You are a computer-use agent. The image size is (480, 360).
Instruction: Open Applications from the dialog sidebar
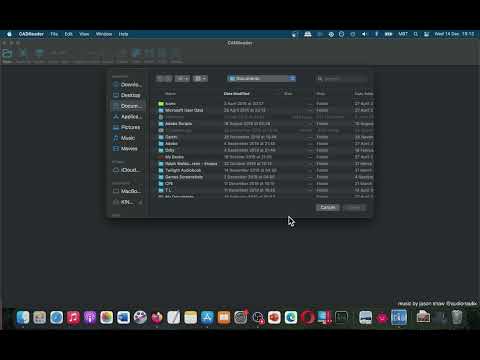(128, 117)
